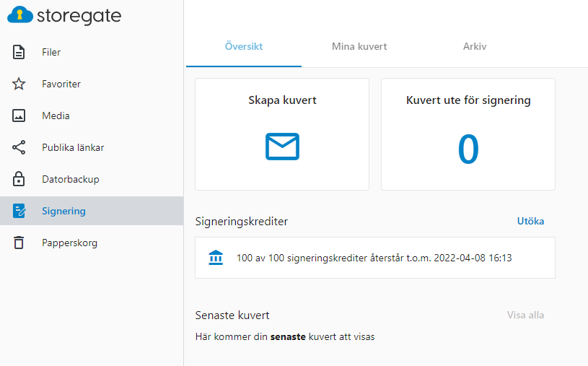Open the Skapa kuvert card

tap(282, 134)
